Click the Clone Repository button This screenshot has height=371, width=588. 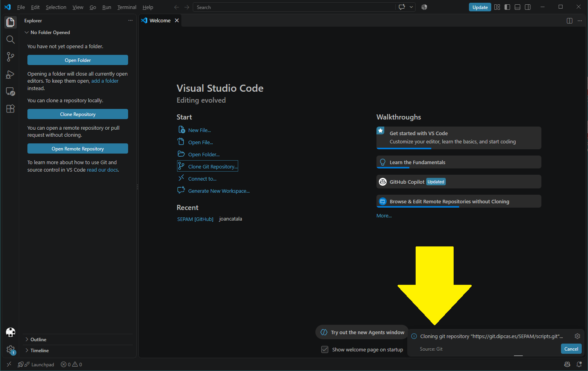pyautogui.click(x=78, y=114)
